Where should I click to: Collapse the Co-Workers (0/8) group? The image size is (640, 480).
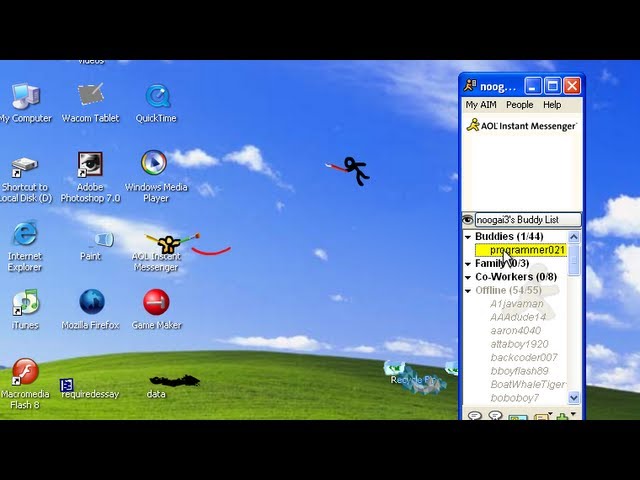[x=468, y=278]
